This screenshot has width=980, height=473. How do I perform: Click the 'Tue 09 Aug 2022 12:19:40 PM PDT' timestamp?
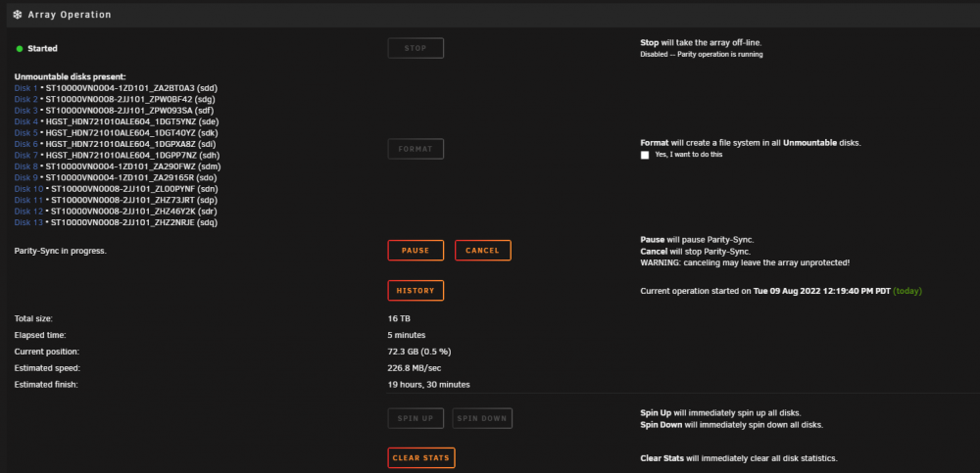[822, 291]
